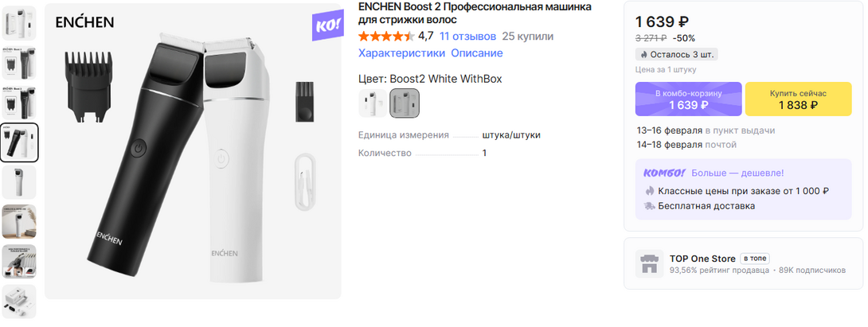Image resolution: width=868 pixels, height=327 pixels.
Task: Open the 'Характеристики' section link
Action: 401,53
